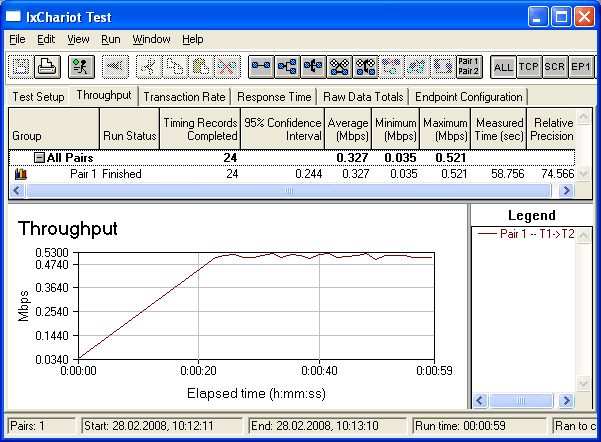
Task: Open the Raw Data Totals tab
Action: [363, 97]
